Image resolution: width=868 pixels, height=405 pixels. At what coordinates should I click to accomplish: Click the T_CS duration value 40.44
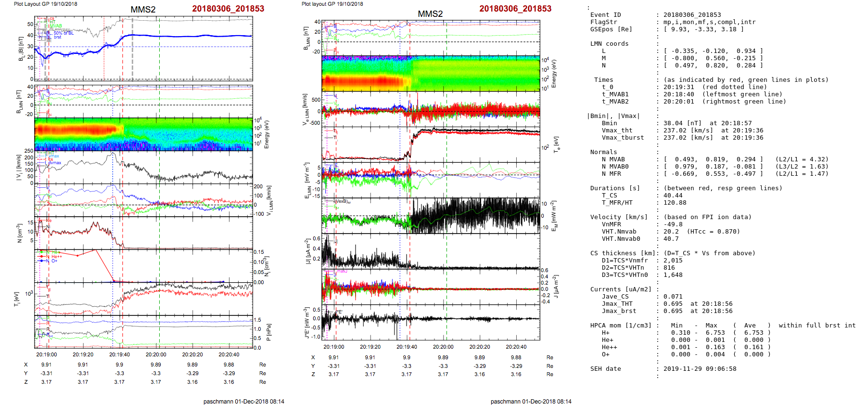(673, 196)
